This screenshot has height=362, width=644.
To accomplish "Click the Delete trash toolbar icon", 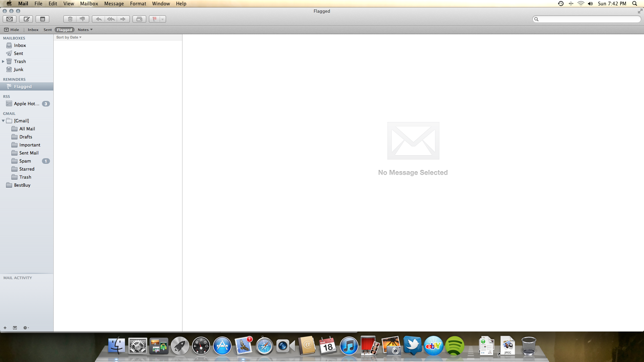I will [x=70, y=19].
